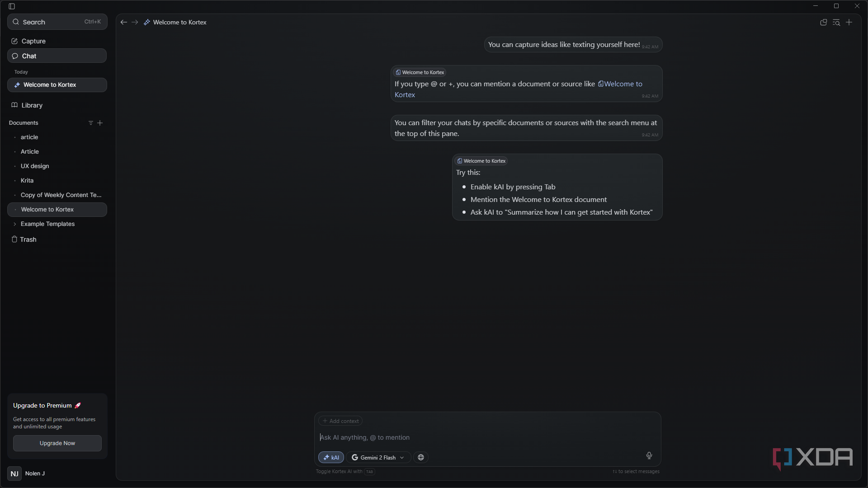Open the Search box in sidebar
Viewport: 868px width, 488px height.
[x=57, y=22]
